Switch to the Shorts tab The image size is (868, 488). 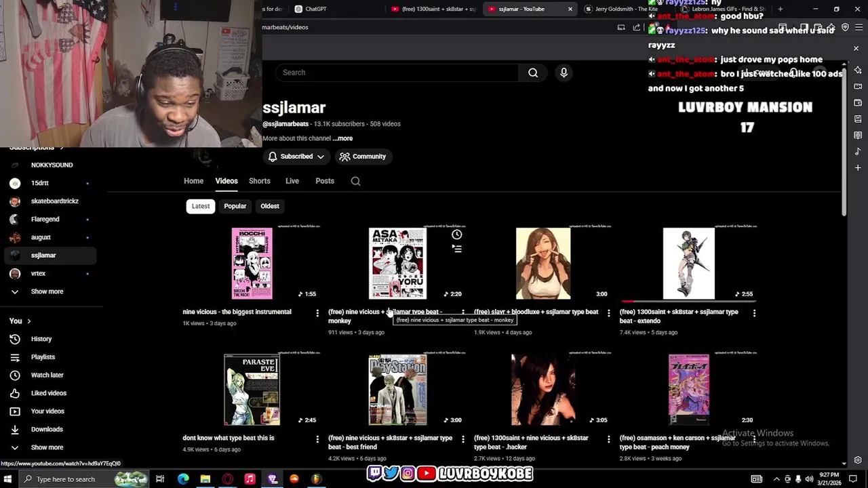click(260, 181)
